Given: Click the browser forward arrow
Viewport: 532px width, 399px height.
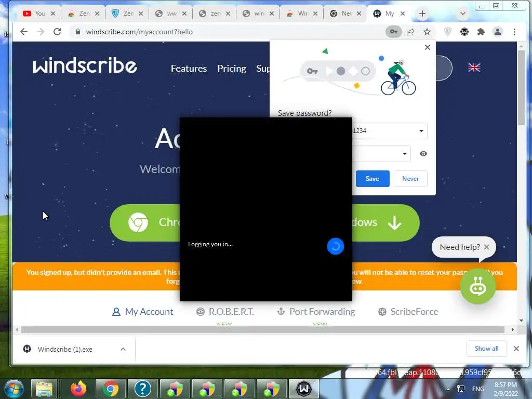Looking at the screenshot, I should click(x=41, y=32).
